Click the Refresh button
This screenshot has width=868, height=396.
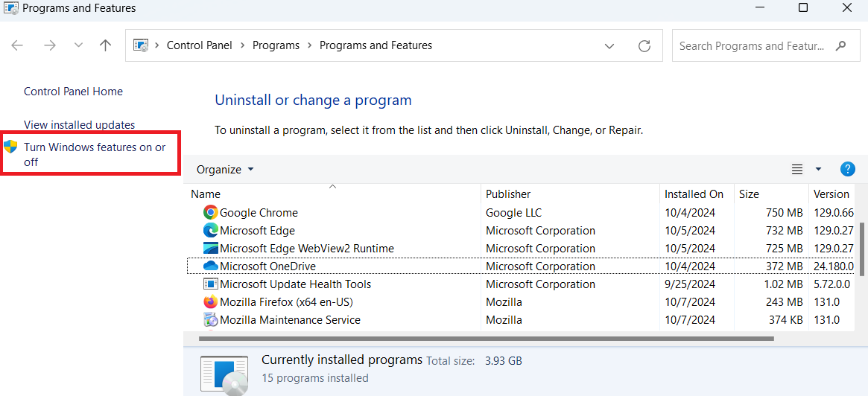point(644,46)
